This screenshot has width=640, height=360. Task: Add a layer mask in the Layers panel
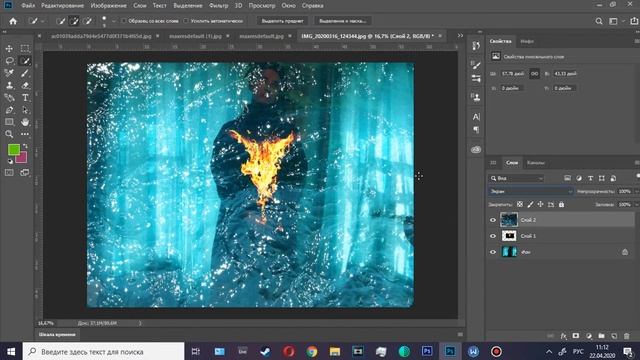pos(576,336)
